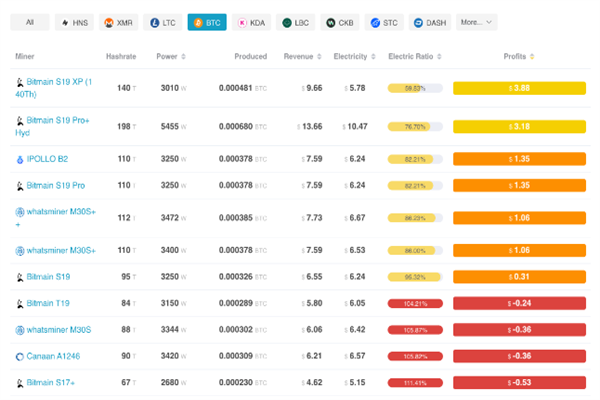The height and width of the screenshot is (400, 600).
Task: Select the All coins filter tab
Action: pyautogui.click(x=30, y=22)
